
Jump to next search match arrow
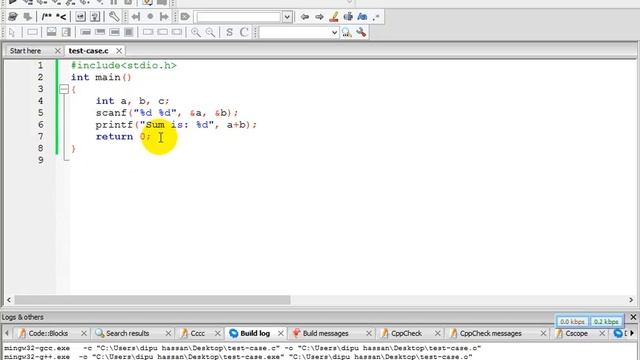319,17
